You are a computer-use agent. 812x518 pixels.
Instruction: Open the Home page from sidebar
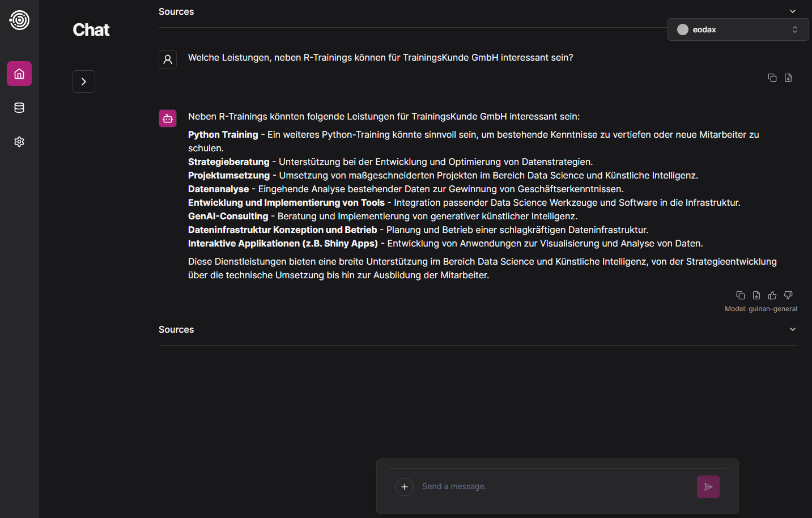click(19, 74)
